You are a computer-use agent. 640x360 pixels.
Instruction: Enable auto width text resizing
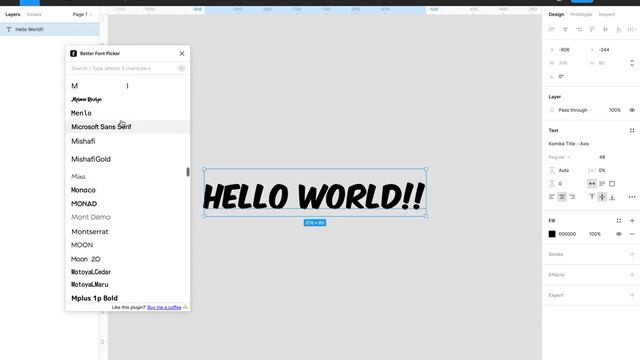click(x=592, y=184)
